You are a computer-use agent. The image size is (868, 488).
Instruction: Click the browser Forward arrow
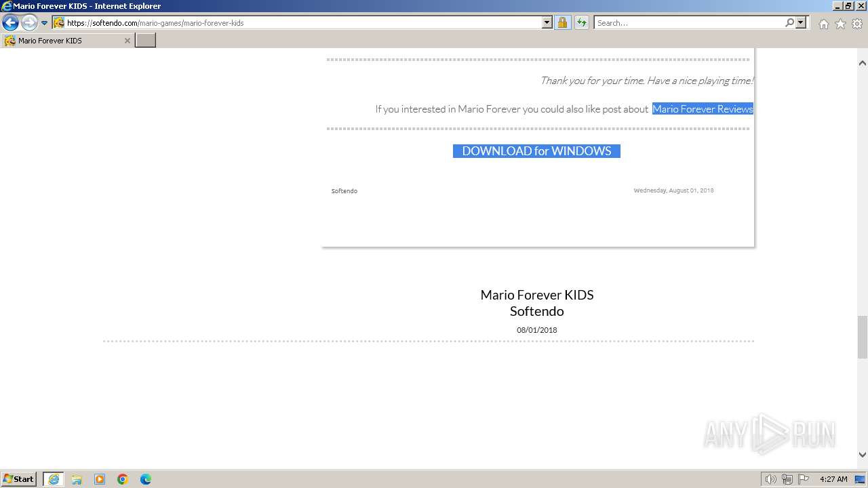point(29,22)
